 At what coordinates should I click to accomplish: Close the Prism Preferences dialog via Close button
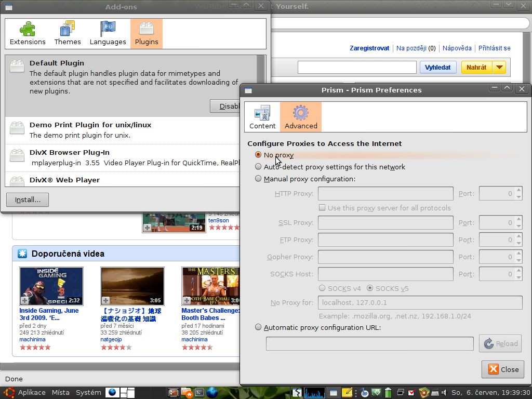coord(503,369)
